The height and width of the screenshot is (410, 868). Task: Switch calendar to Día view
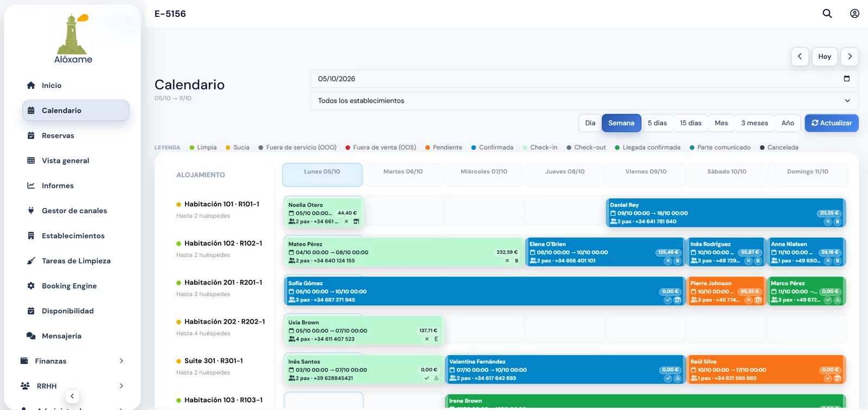590,123
